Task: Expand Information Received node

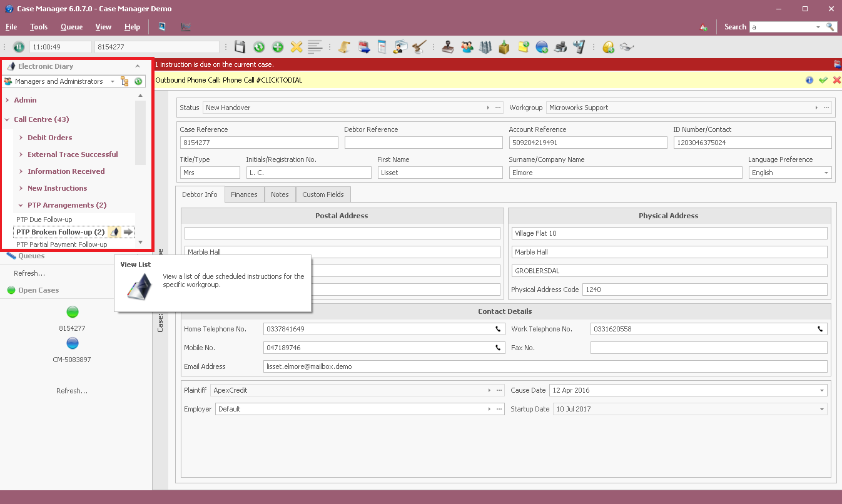Action: (21, 171)
